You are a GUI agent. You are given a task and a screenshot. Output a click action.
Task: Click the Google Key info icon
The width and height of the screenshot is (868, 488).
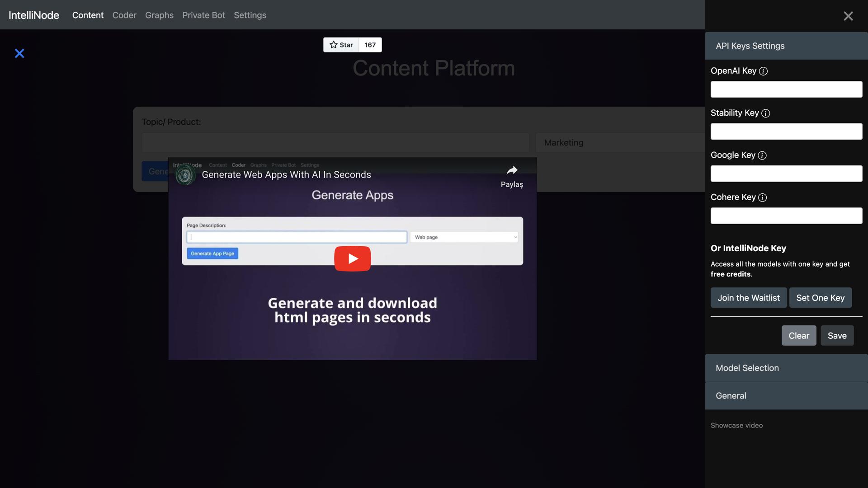pyautogui.click(x=762, y=155)
